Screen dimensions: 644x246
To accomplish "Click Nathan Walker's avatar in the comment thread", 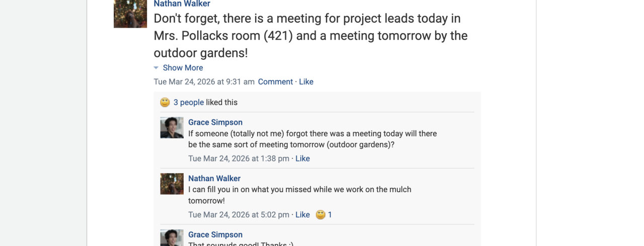I will click(x=172, y=184).
